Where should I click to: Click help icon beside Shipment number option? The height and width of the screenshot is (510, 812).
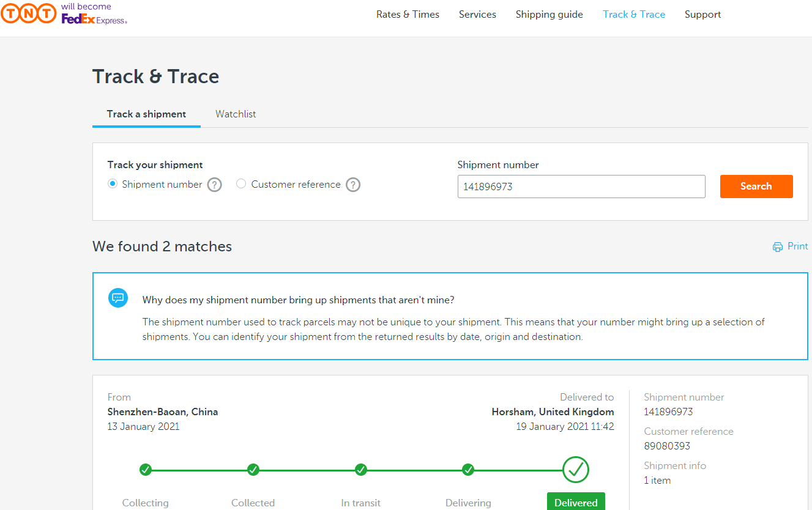point(214,185)
